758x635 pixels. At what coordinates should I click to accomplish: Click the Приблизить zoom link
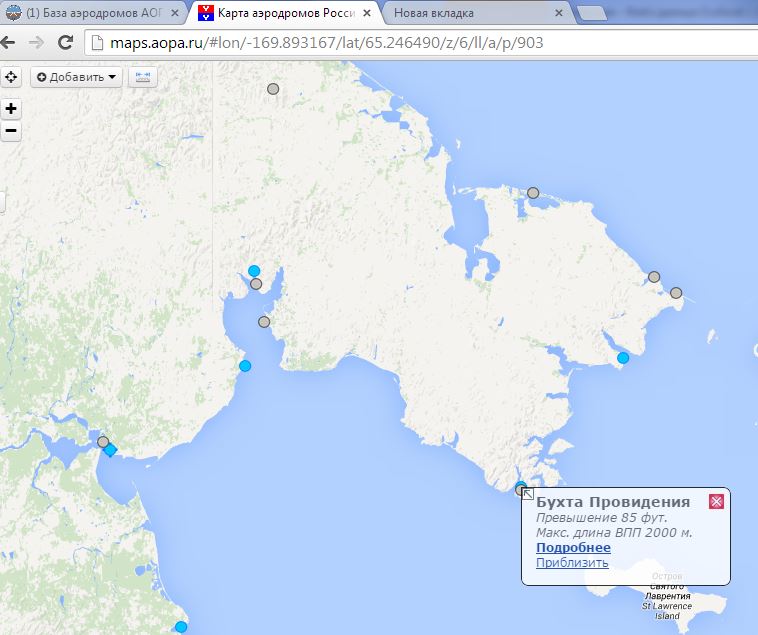(x=572, y=562)
